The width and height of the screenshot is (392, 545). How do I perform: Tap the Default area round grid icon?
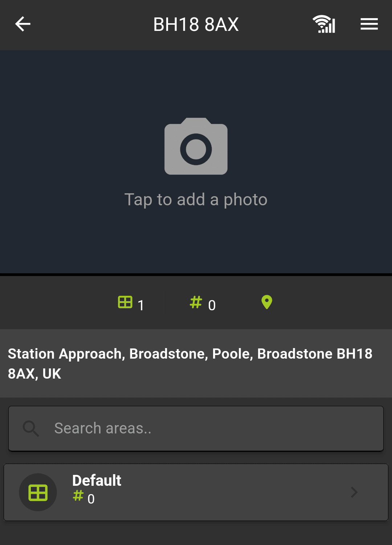tap(38, 492)
